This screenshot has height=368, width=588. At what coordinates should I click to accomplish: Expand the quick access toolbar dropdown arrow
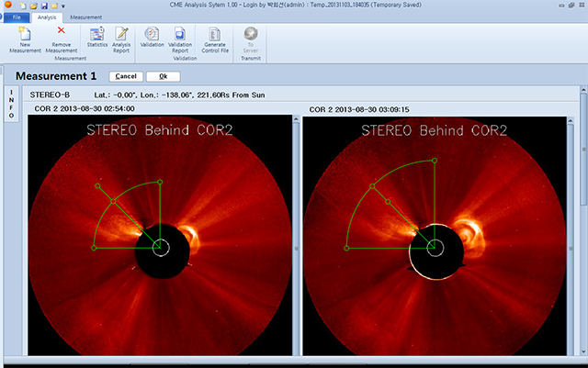pyautogui.click(x=63, y=6)
